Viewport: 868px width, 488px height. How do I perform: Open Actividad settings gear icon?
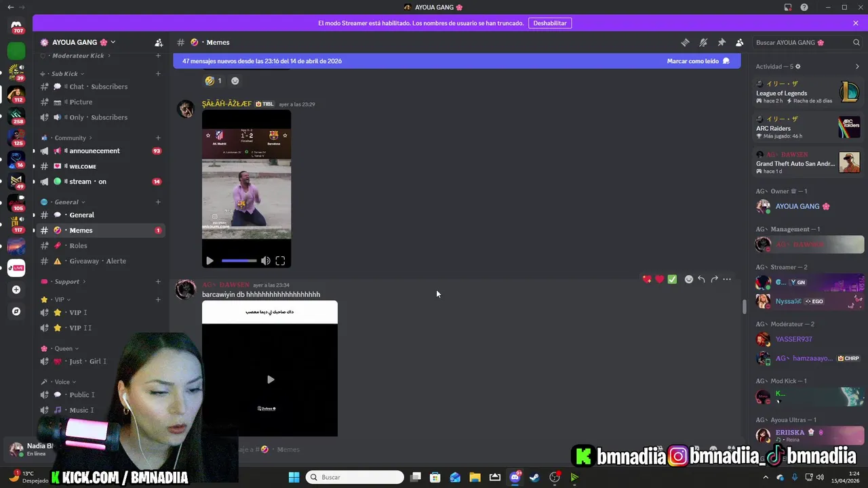point(797,66)
